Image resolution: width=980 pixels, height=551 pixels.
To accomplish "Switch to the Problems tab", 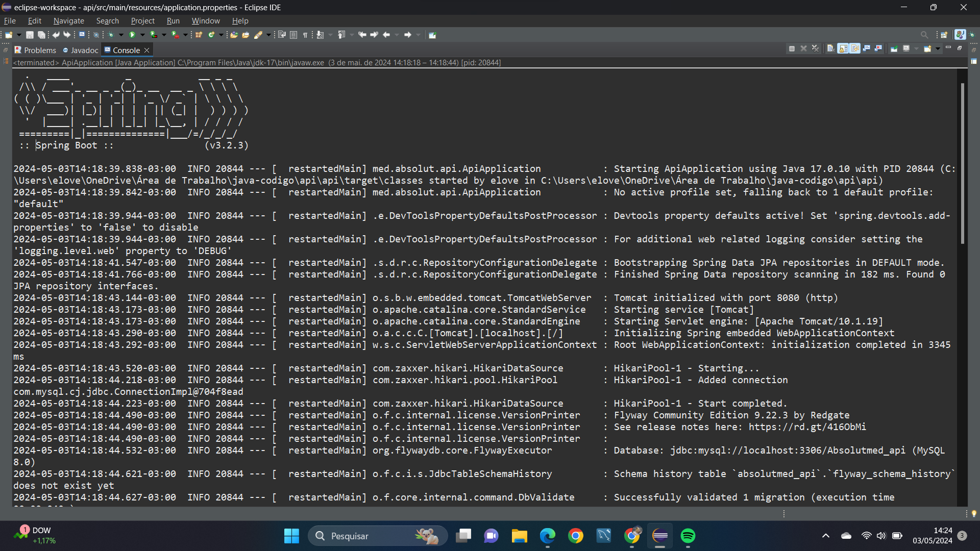I will point(35,50).
